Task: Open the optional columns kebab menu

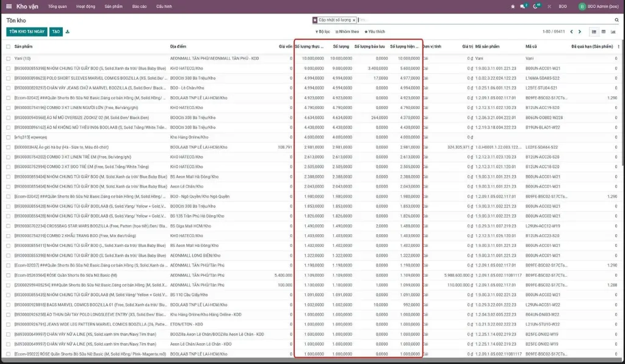Action: (619, 46)
